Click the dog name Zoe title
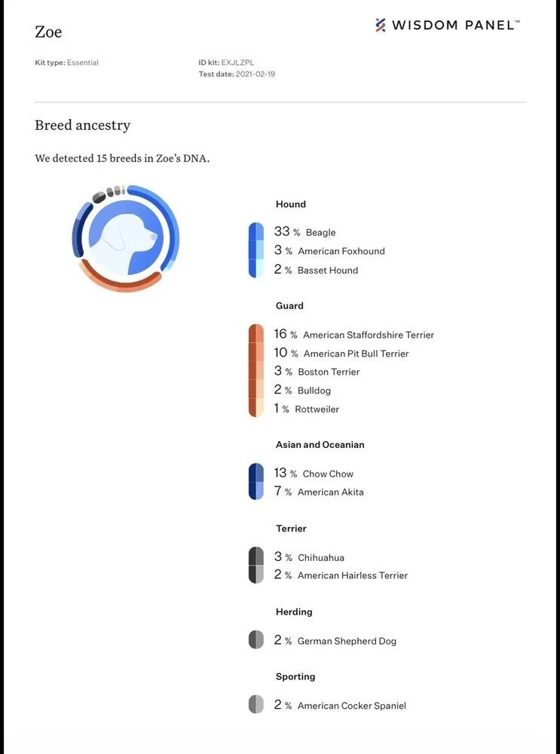Viewport: 560px width, 754px height. point(48,32)
